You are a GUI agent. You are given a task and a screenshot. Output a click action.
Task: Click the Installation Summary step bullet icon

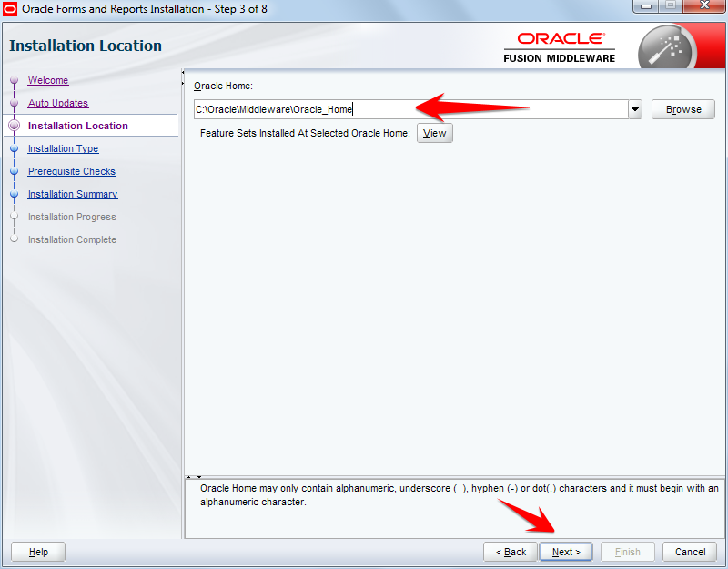[15, 194]
